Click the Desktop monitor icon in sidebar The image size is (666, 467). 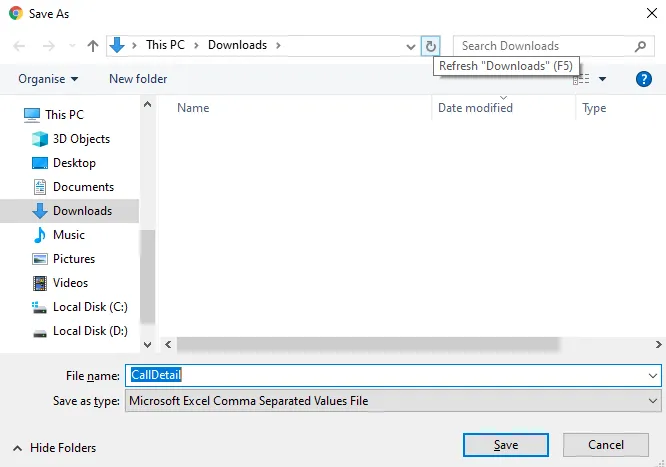click(40, 163)
